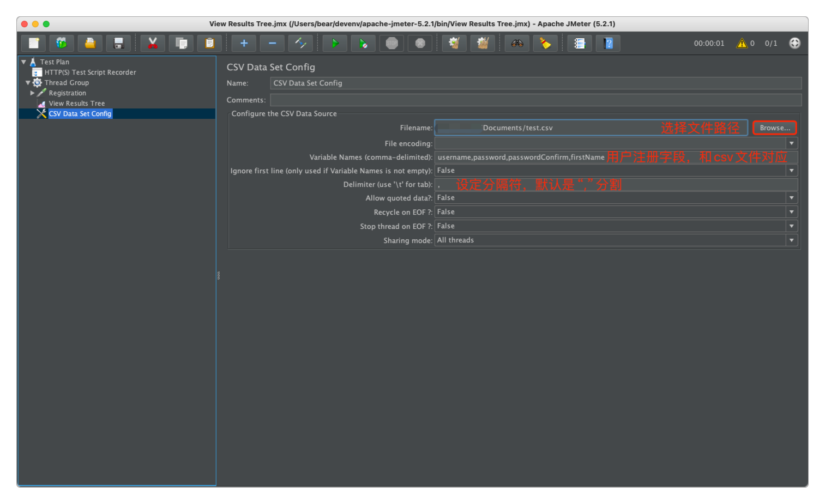This screenshot has height=504, width=825.
Task: Click the Browse... button
Action: click(774, 128)
